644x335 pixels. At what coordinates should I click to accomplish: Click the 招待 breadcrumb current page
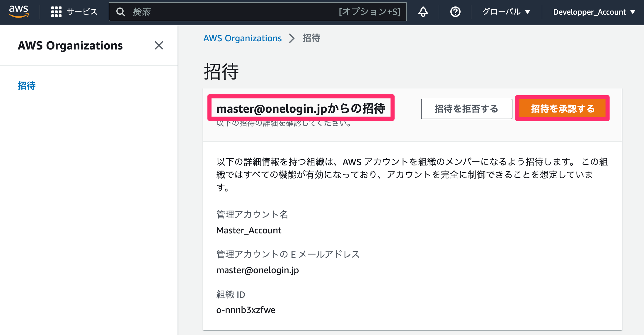311,38
